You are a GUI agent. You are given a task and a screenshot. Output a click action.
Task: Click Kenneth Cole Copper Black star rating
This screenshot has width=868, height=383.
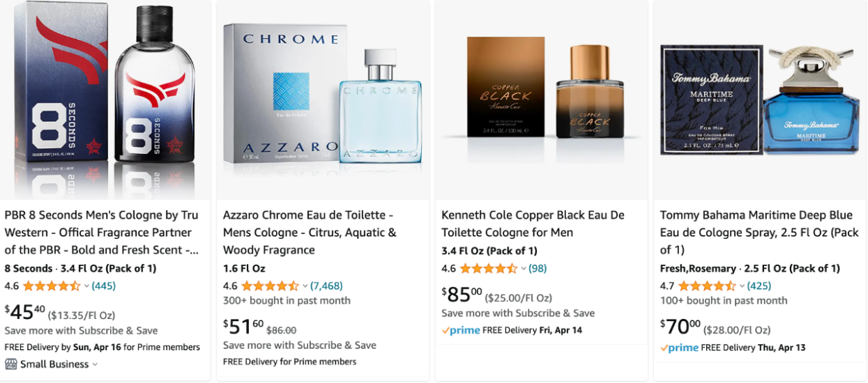(x=488, y=269)
